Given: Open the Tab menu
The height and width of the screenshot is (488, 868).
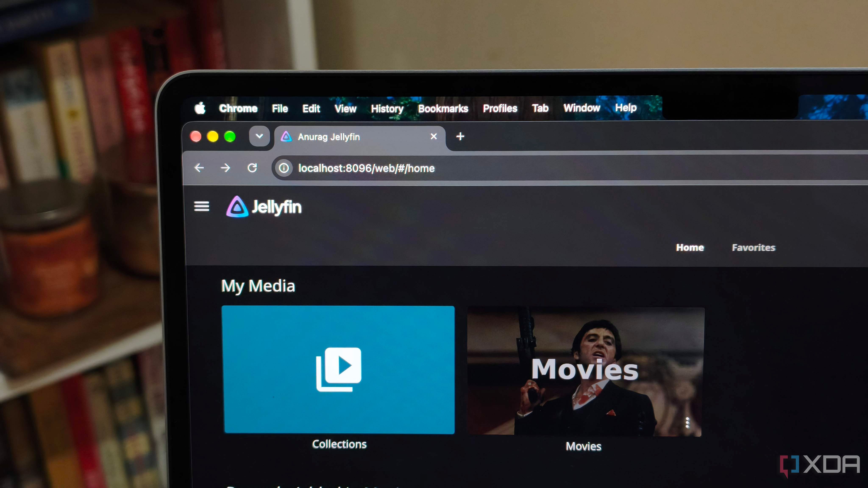Looking at the screenshot, I should tap(540, 108).
